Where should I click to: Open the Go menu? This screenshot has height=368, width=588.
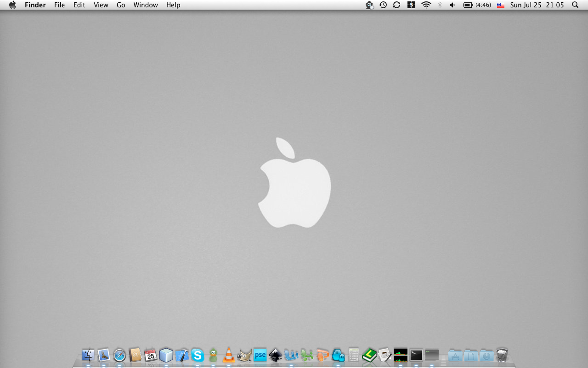pos(121,5)
